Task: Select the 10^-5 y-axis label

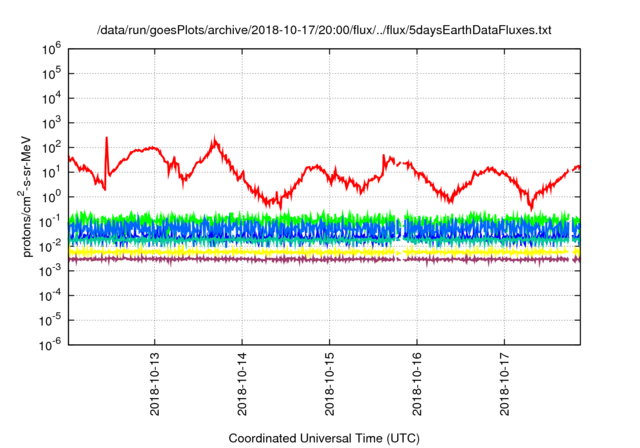Action: click(51, 321)
